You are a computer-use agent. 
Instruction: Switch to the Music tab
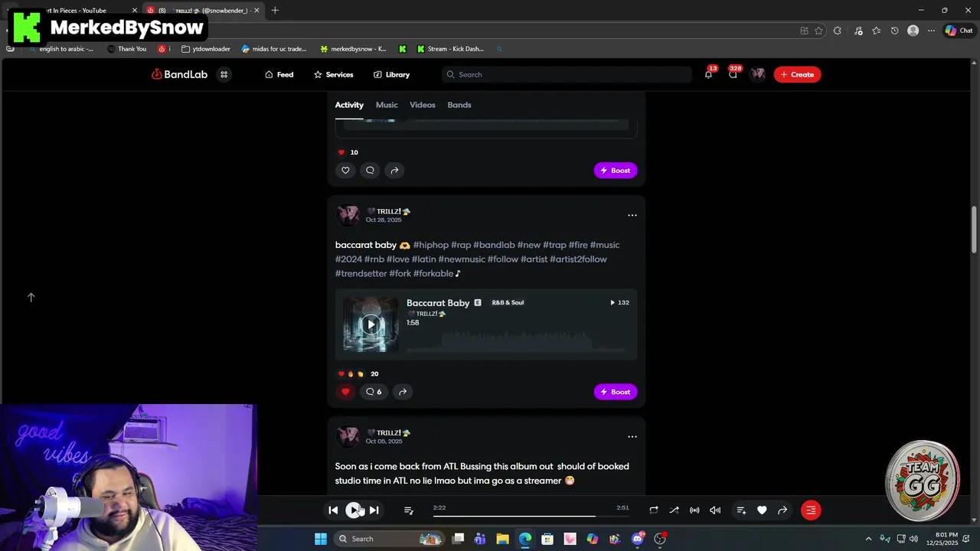(387, 105)
